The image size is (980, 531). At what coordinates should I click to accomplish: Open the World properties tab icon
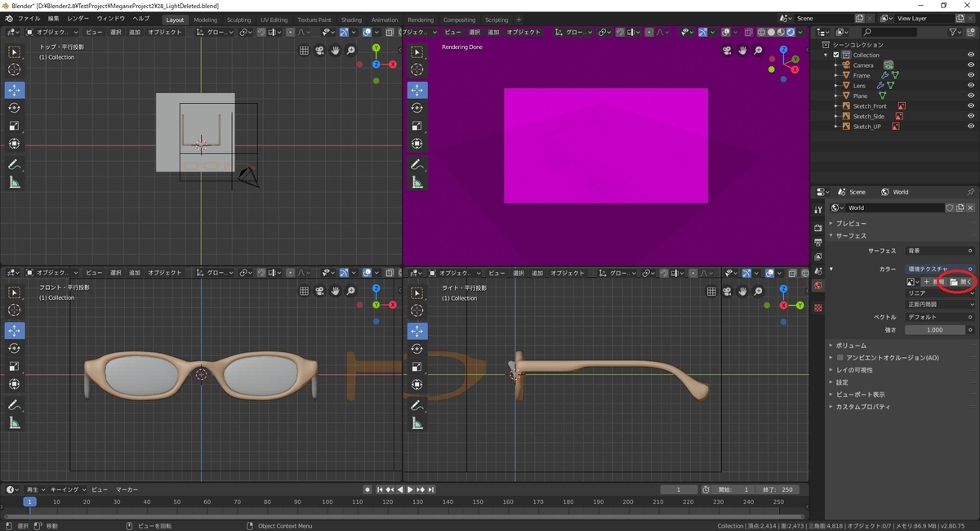tap(818, 286)
